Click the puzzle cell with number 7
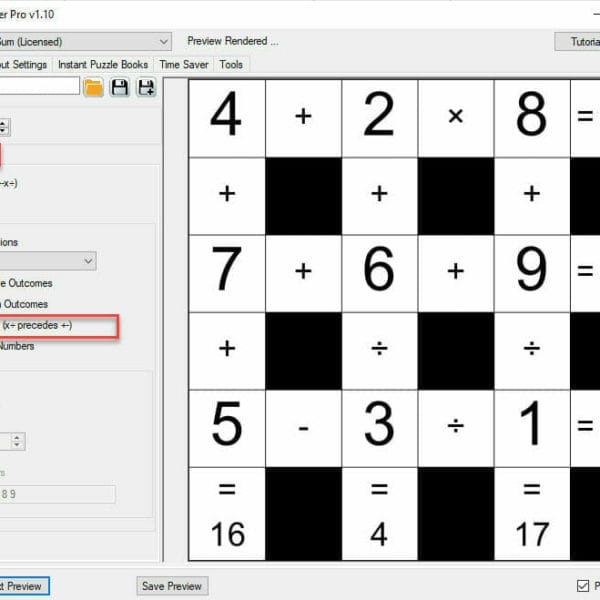 (227, 273)
